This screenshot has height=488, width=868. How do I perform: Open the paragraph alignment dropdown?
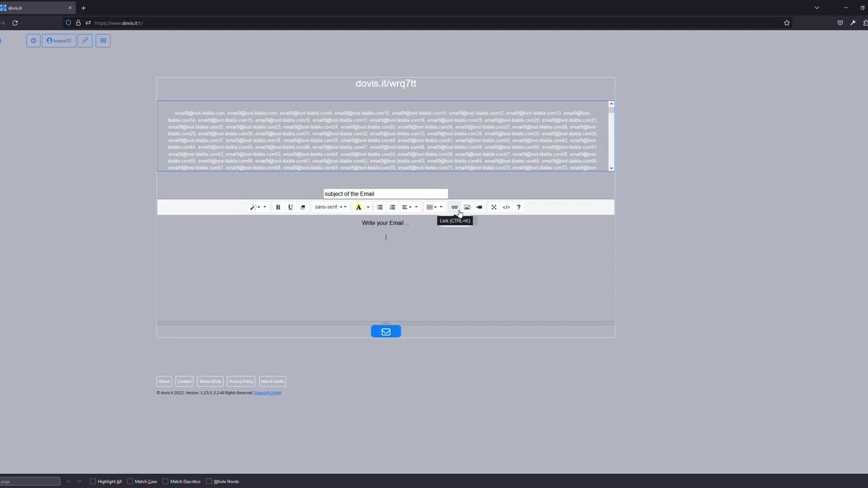[410, 207]
